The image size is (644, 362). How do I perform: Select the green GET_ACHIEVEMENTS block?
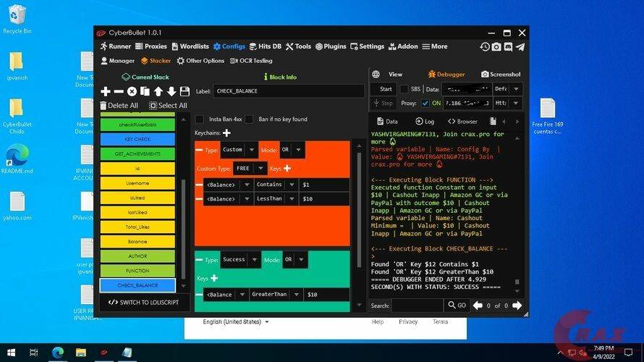pos(137,153)
